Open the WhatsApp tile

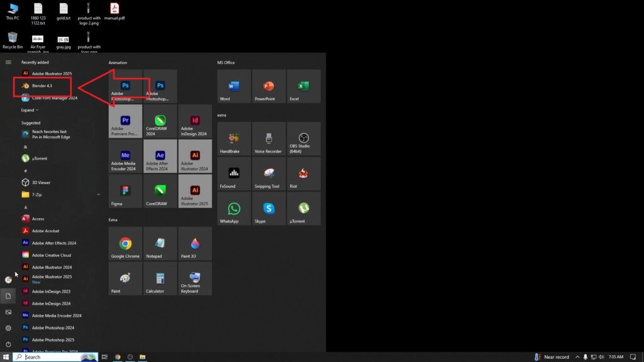point(234,209)
